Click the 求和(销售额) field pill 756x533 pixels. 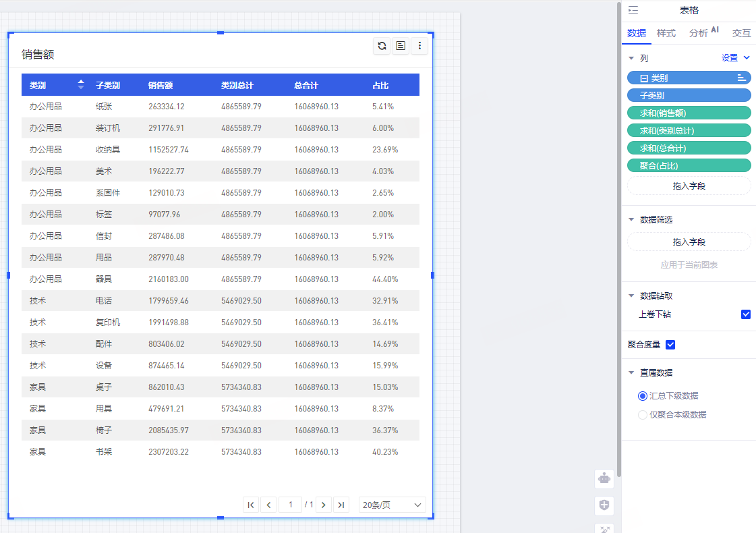click(689, 113)
